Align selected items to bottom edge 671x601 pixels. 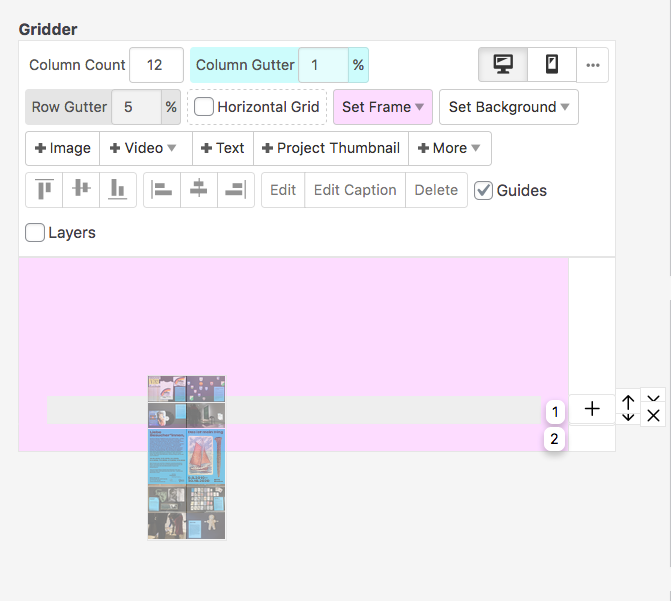118,190
